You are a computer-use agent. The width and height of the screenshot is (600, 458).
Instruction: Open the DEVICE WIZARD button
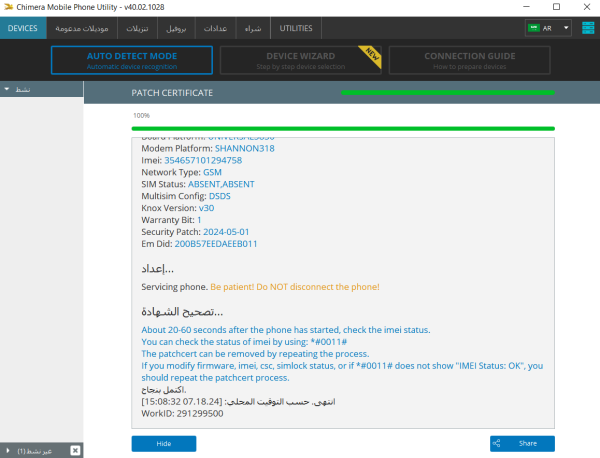pyautogui.click(x=300, y=60)
